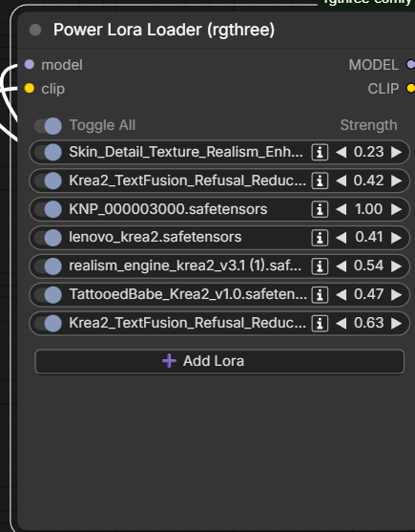Click the Add Lora button
The width and height of the screenshot is (415, 532).
click(219, 361)
